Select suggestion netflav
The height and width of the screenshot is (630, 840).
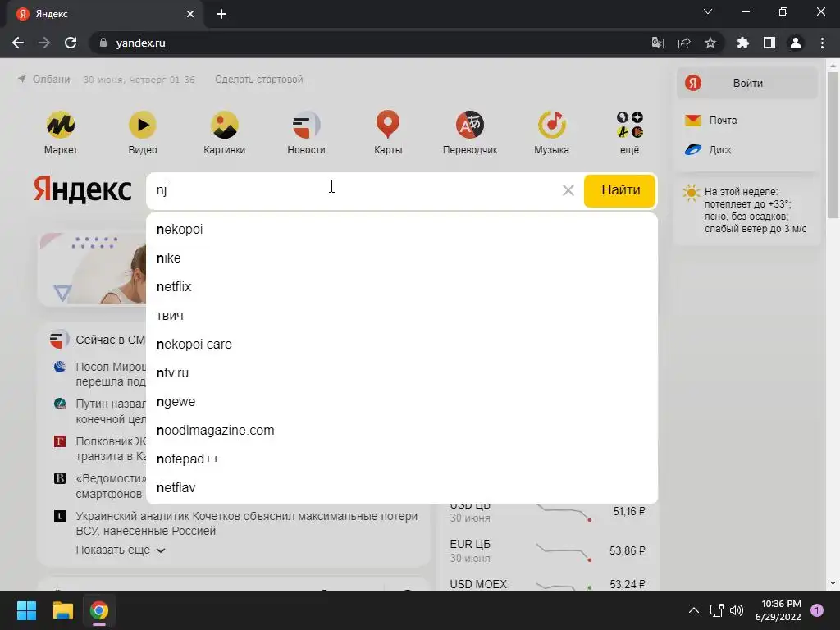402,487
